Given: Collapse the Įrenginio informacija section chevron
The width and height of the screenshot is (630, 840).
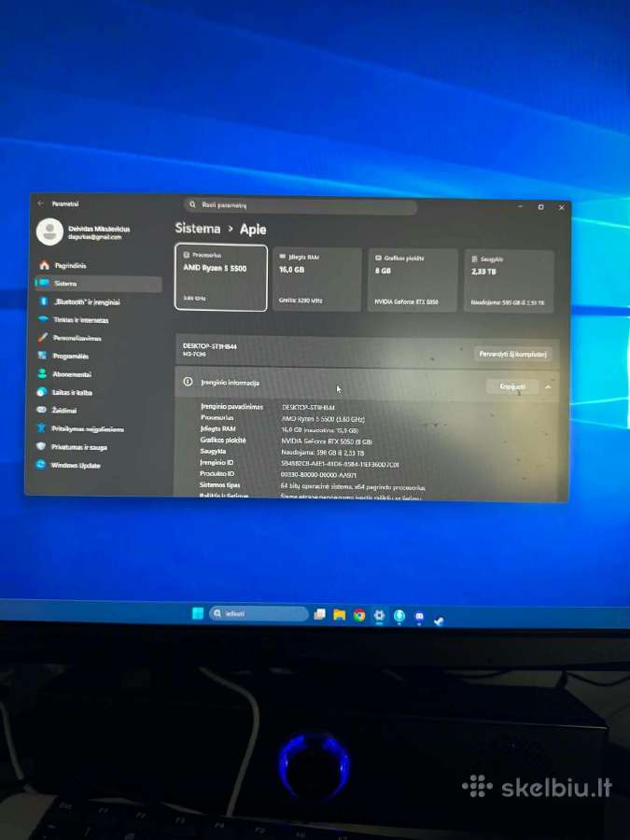Looking at the screenshot, I should click(548, 386).
